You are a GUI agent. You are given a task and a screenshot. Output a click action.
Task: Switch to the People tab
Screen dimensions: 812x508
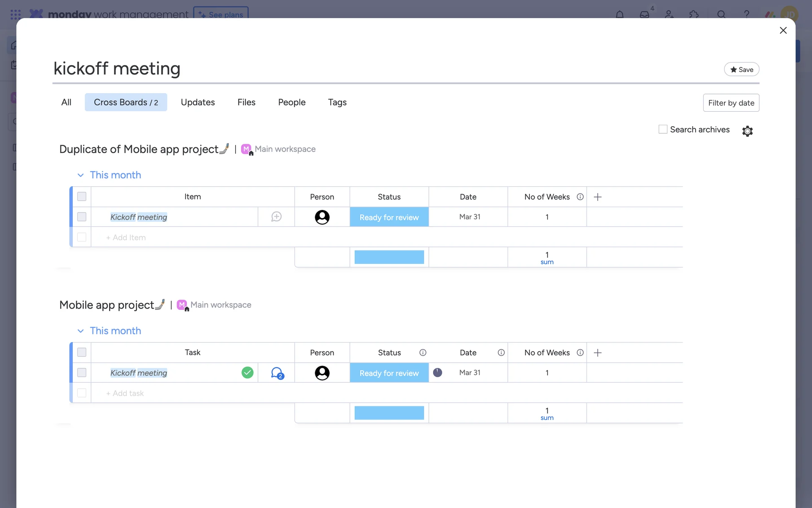(291, 102)
